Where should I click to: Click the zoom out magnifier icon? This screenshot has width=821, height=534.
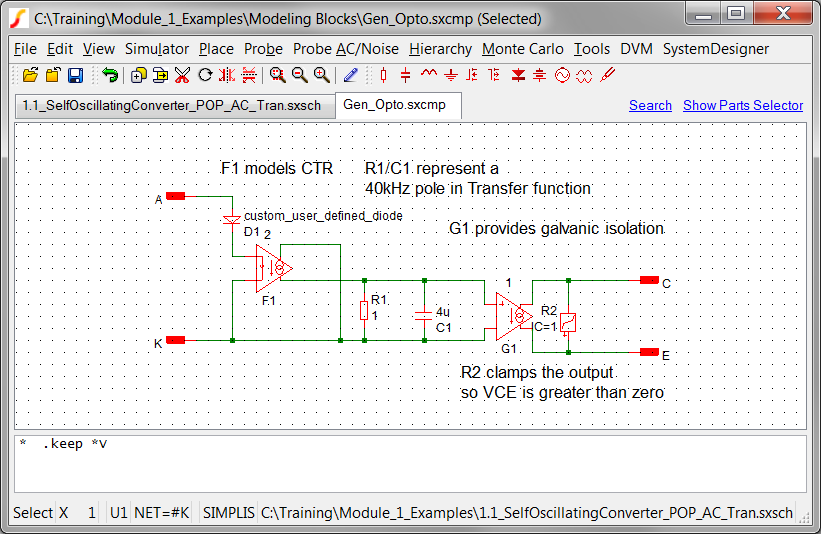tap(299, 75)
